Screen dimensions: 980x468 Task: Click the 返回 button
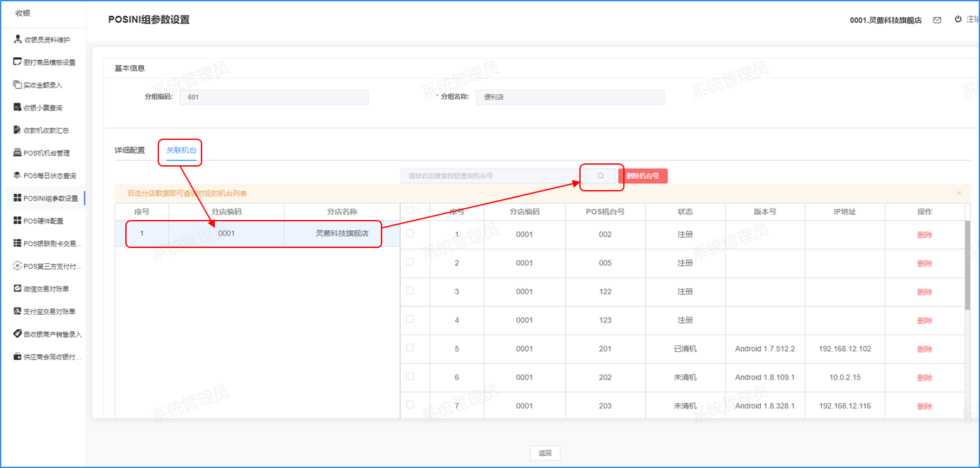click(545, 453)
